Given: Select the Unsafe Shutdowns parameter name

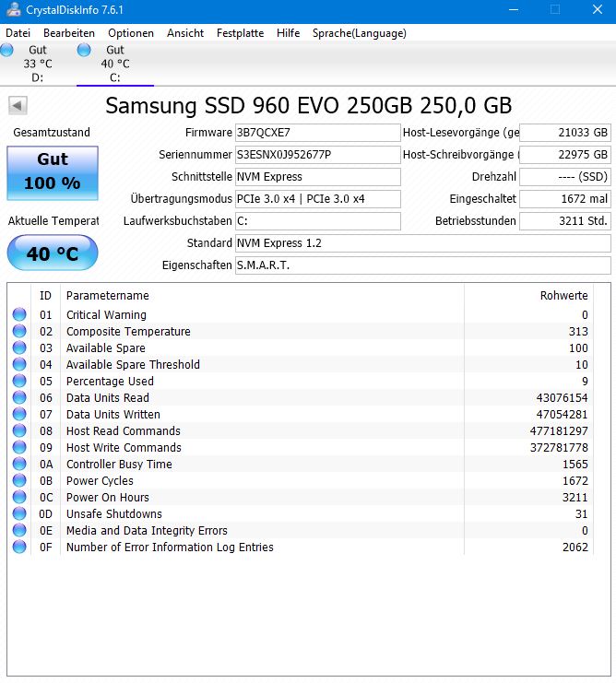Looking at the screenshot, I should click(x=114, y=514).
